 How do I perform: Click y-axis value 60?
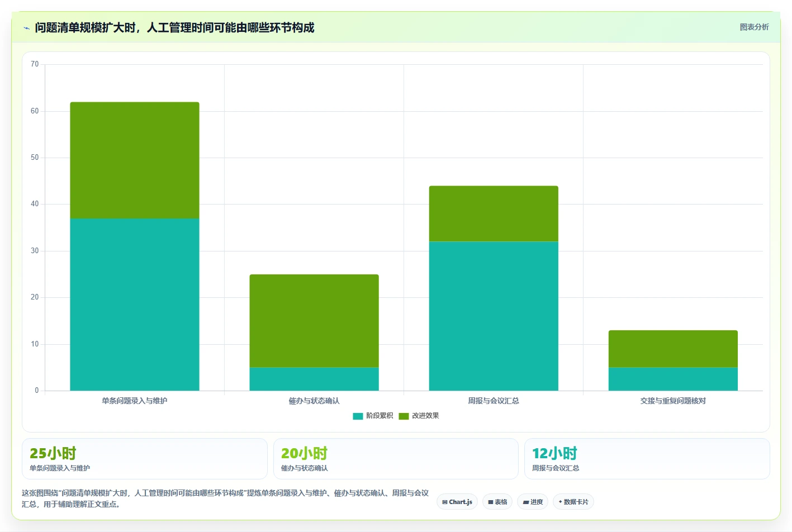tap(35, 111)
